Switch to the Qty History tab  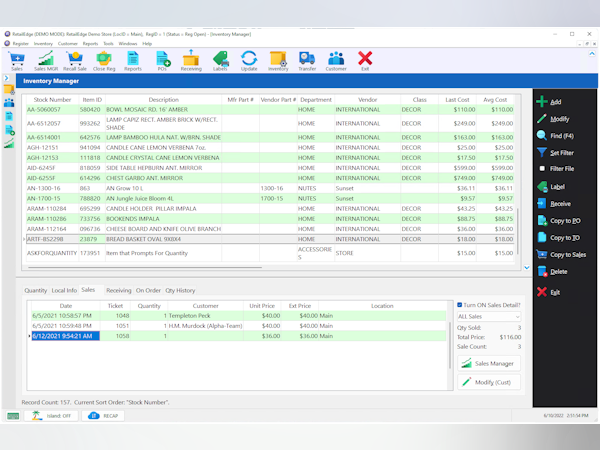pos(180,290)
